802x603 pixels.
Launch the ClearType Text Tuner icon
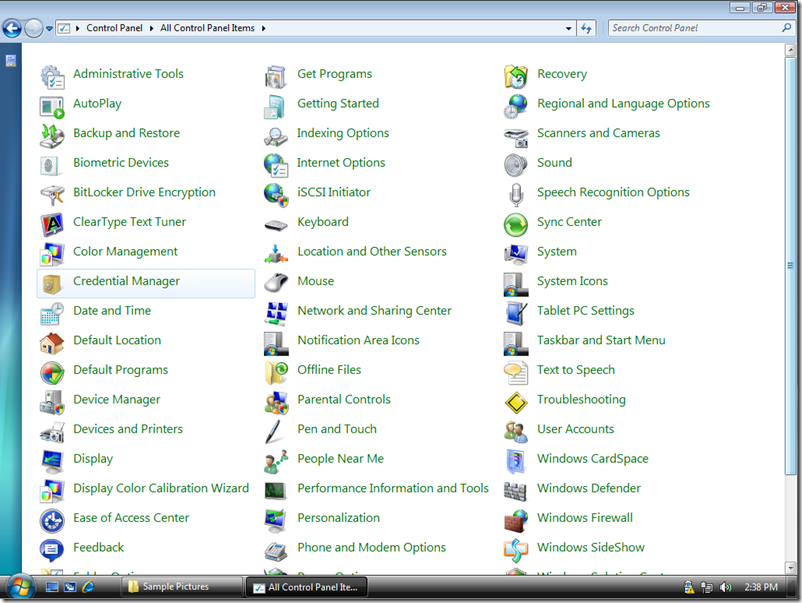point(52,225)
